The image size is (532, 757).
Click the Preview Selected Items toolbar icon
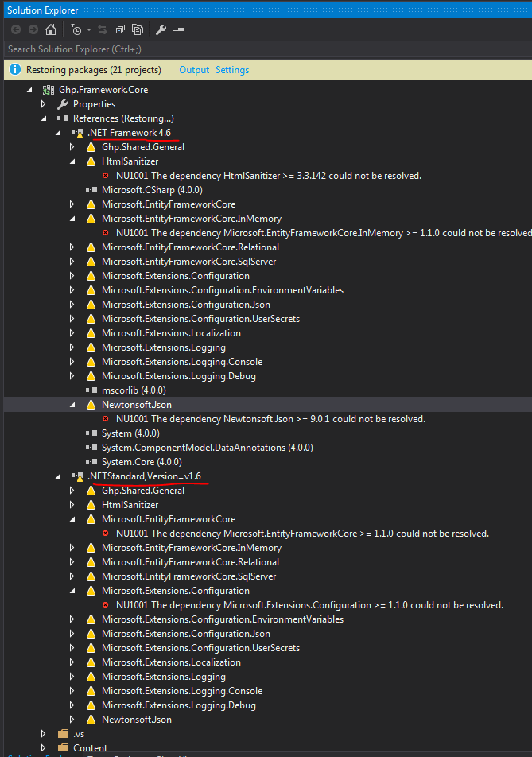click(x=179, y=30)
